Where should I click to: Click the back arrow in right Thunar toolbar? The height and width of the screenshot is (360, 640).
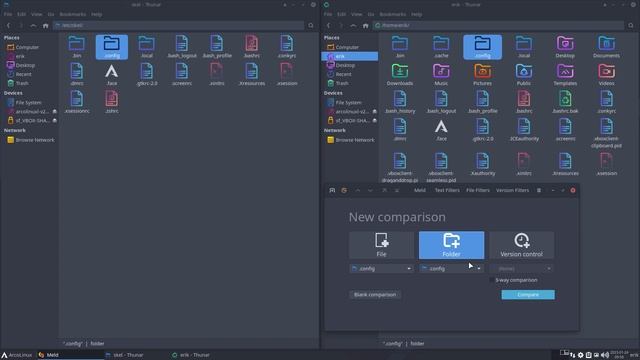click(x=328, y=25)
